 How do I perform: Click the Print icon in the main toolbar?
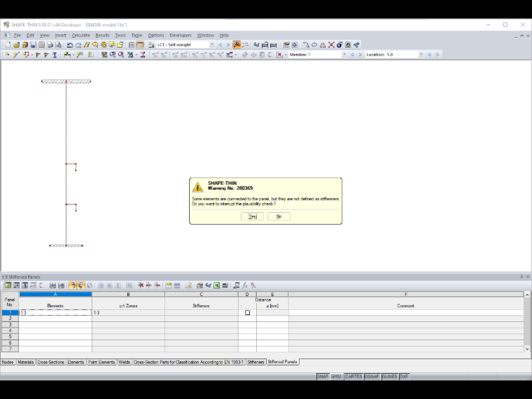pos(50,45)
